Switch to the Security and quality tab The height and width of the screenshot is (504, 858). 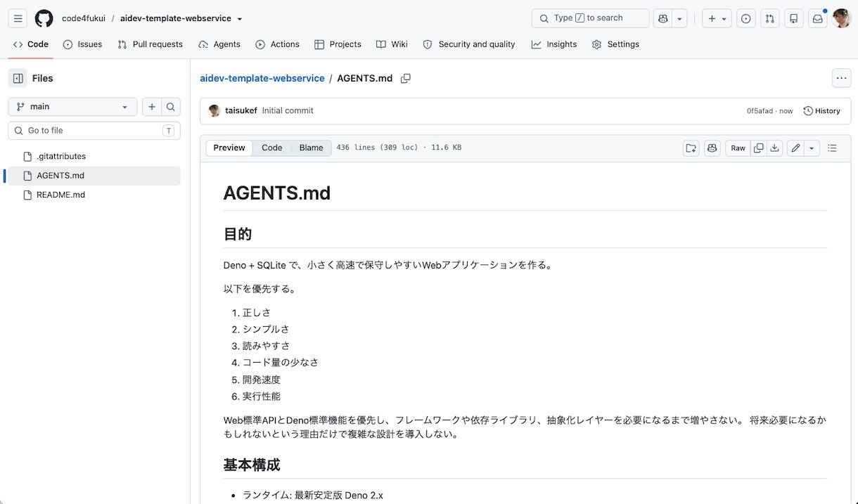click(x=468, y=44)
